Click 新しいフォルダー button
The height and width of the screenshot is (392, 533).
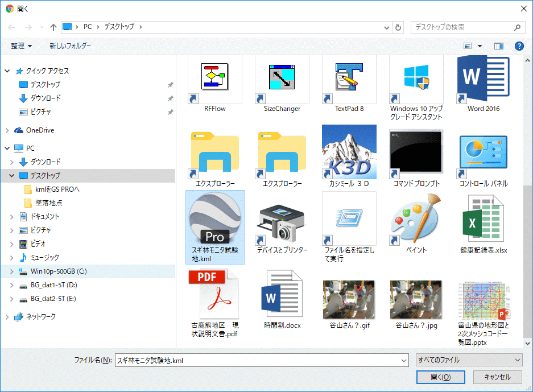pos(70,46)
